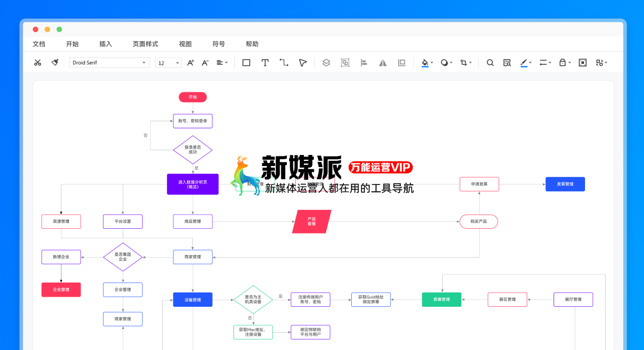Open the font size 12 dropdown
This screenshot has height=350, width=644.
coord(169,63)
